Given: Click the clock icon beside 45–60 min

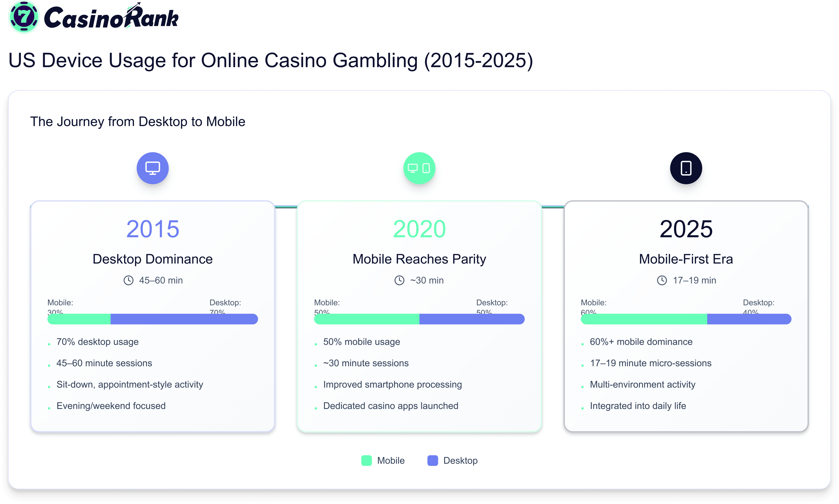Looking at the screenshot, I should click(x=128, y=280).
